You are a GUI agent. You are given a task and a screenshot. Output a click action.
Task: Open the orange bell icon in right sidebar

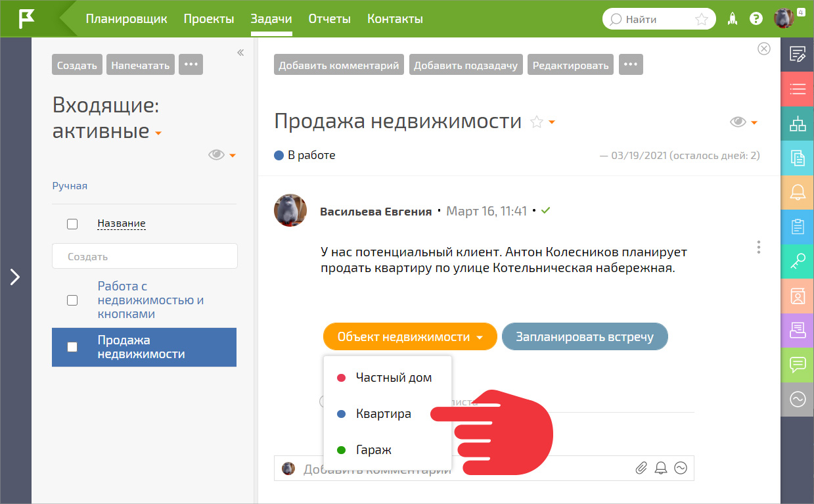(798, 193)
